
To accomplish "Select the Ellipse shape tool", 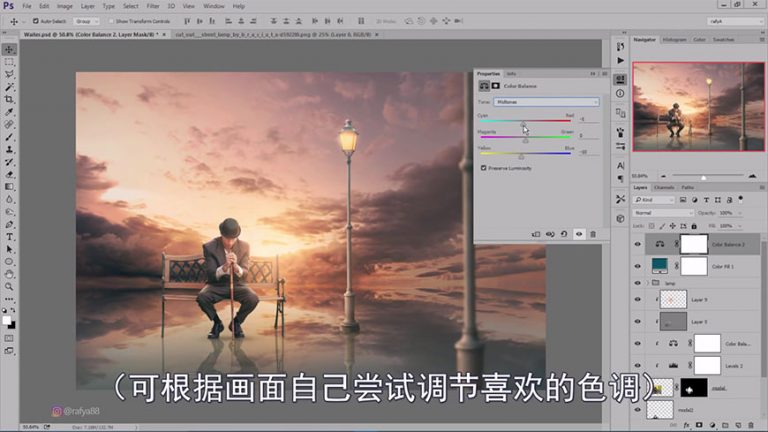I will [x=9, y=262].
